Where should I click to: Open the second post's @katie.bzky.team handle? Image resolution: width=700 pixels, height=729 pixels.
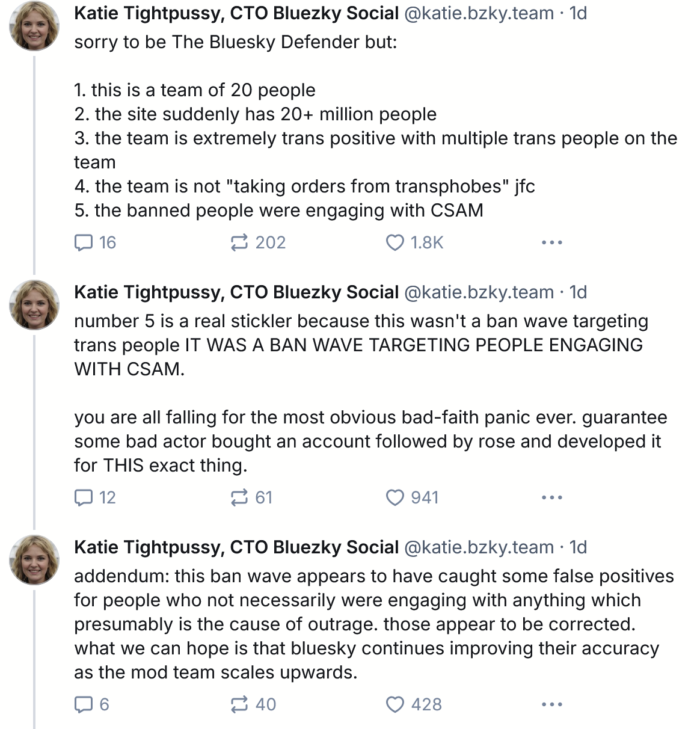479,292
